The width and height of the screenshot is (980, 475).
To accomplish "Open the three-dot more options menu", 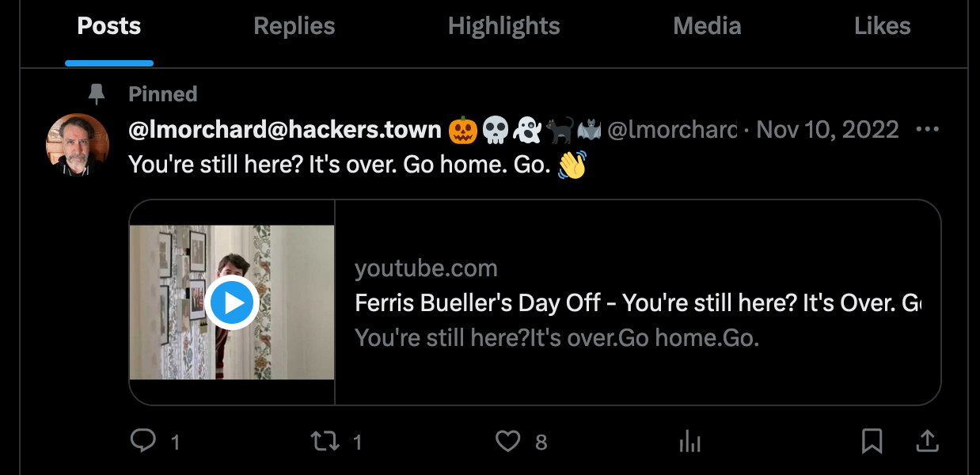I will pyautogui.click(x=927, y=129).
